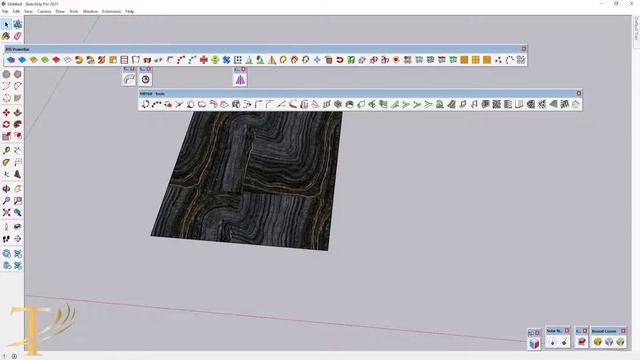Click the purple mirror triangle icon
Screen dimensions: 640x360
pyautogui.click(x=240, y=80)
